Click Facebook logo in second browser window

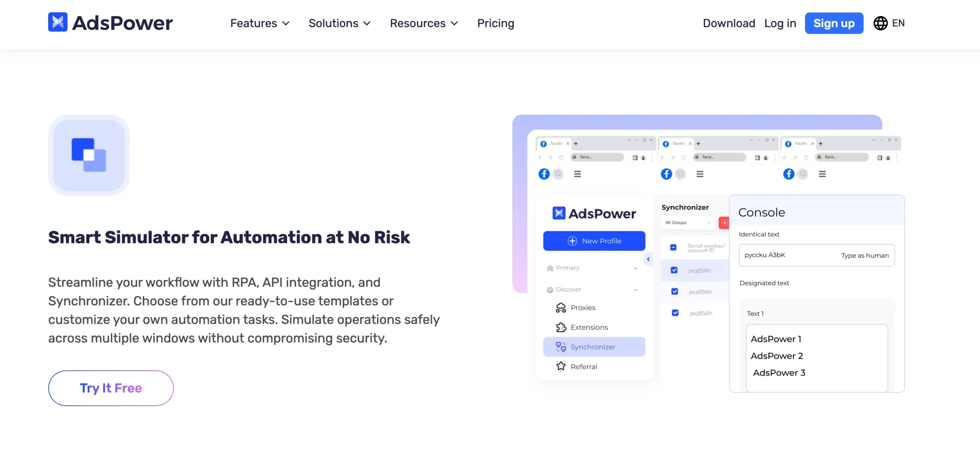(666, 174)
